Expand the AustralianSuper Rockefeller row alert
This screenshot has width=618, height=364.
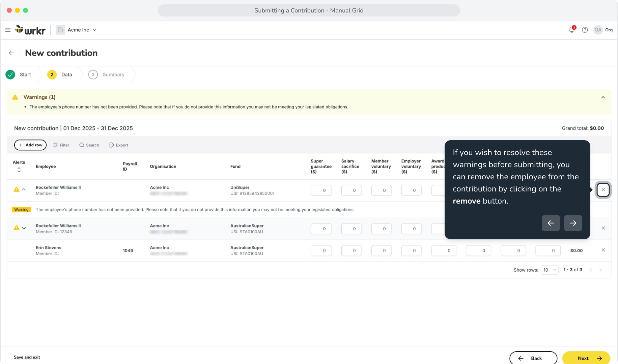[24, 228]
